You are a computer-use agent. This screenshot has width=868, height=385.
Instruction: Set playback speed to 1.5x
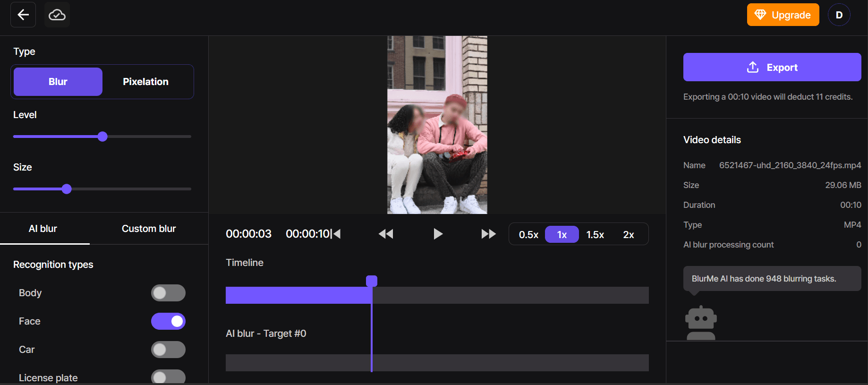pos(595,235)
